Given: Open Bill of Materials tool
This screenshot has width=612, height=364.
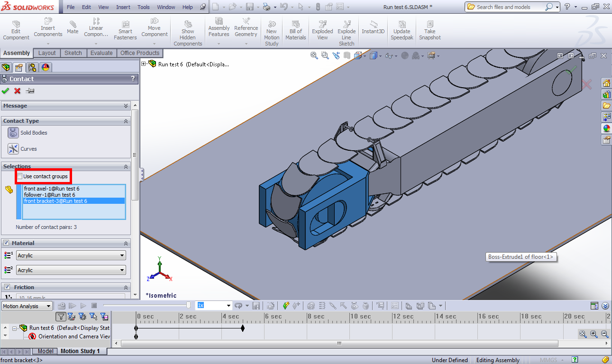Looking at the screenshot, I should click(296, 30).
